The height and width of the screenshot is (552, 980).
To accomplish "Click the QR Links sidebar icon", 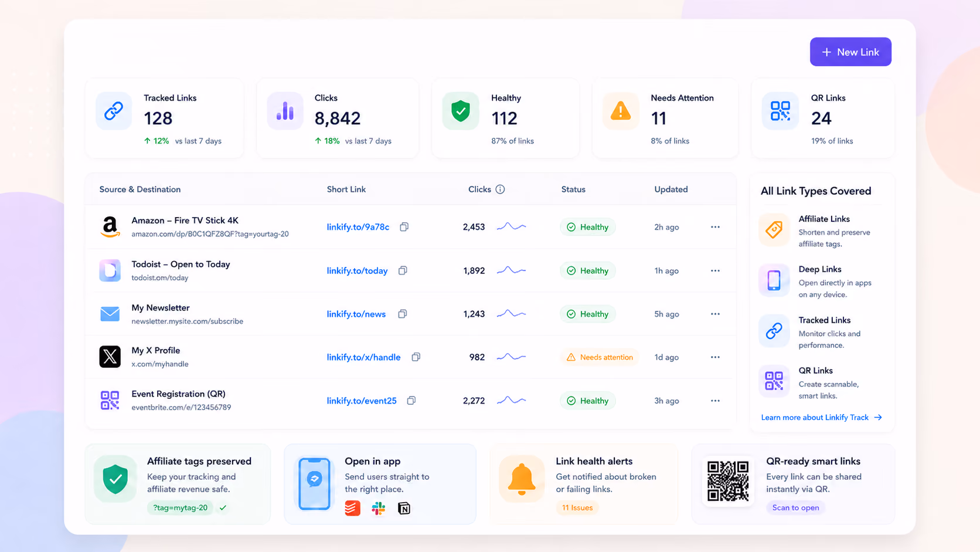I will (x=774, y=381).
